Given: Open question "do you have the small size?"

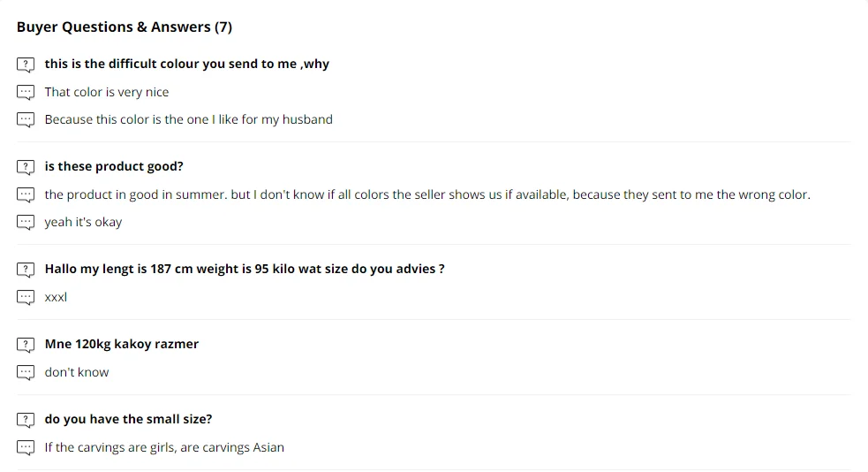Looking at the screenshot, I should (128, 419).
